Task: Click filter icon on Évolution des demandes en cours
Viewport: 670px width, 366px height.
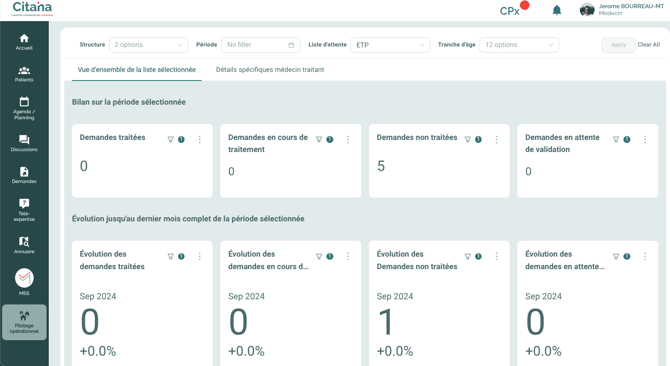Action: (x=319, y=256)
